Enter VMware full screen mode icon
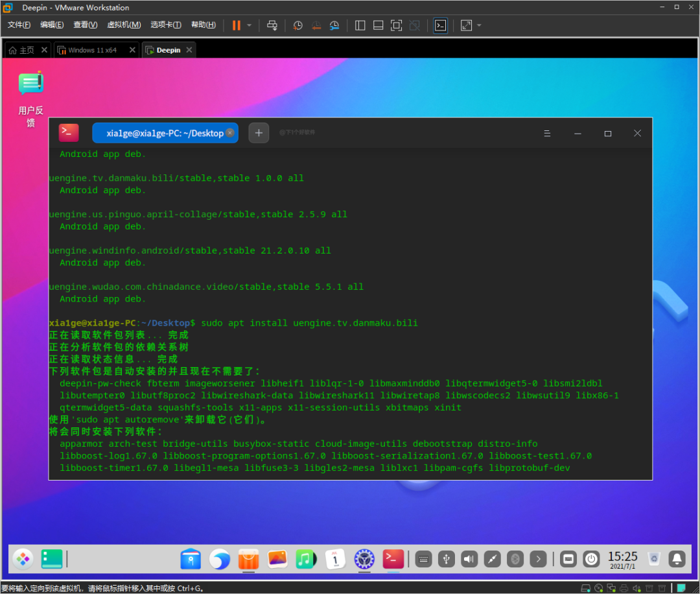Image resolution: width=700 pixels, height=594 pixels. pyautogui.click(x=396, y=25)
